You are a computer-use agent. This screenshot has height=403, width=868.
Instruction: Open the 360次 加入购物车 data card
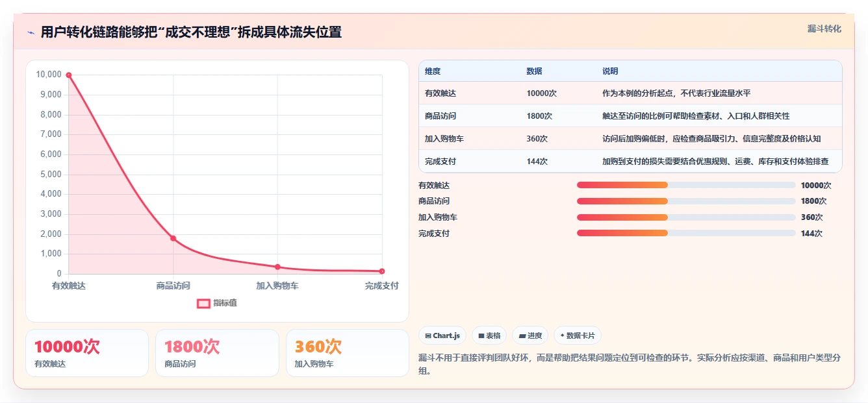pyautogui.click(x=348, y=353)
